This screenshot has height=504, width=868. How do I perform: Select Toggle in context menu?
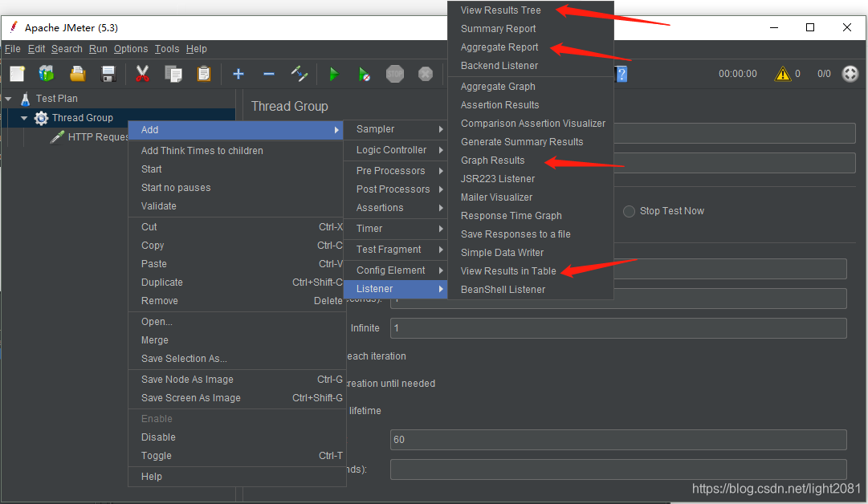tap(236, 456)
